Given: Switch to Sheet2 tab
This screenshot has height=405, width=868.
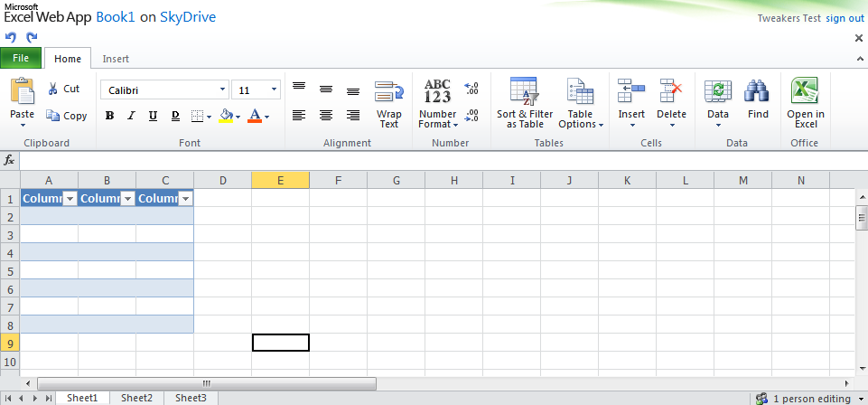Looking at the screenshot, I should (x=136, y=398).
